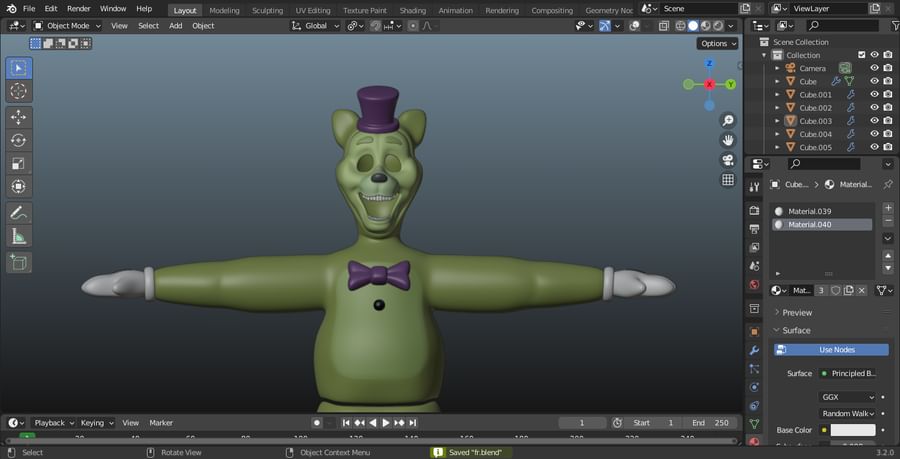The image size is (900, 459).
Task: Open the Scene properties tab
Action: tap(754, 266)
